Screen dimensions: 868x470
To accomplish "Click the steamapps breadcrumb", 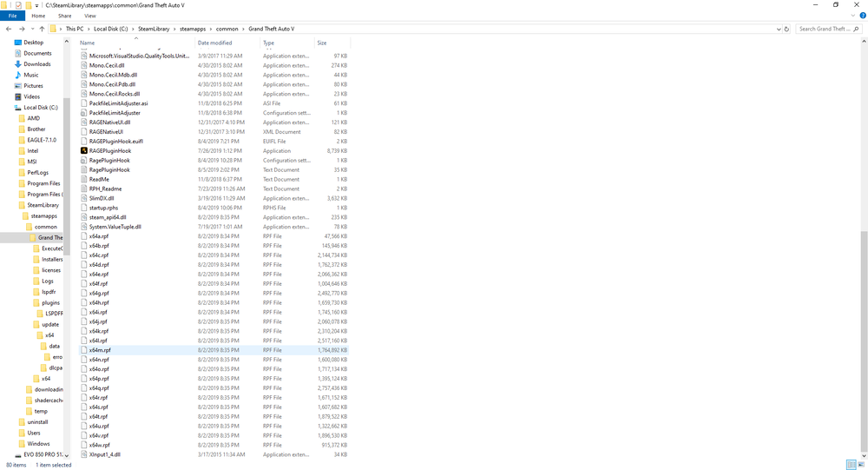I will (192, 29).
